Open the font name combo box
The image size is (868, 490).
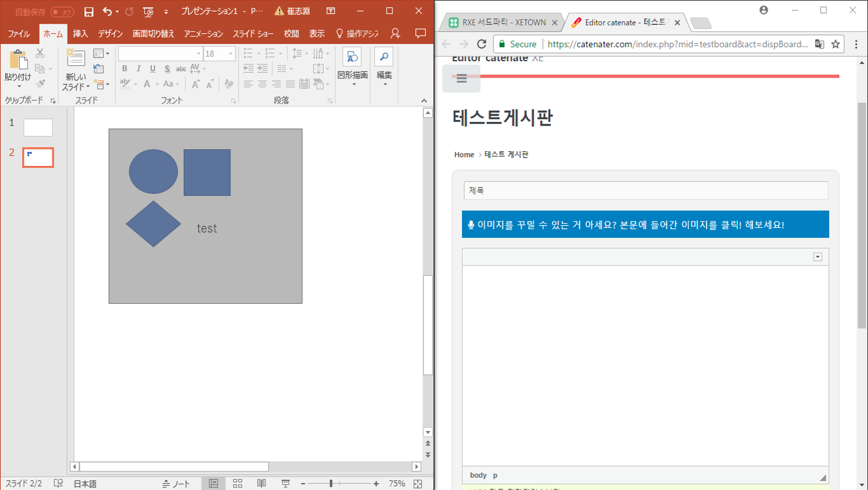[160, 54]
